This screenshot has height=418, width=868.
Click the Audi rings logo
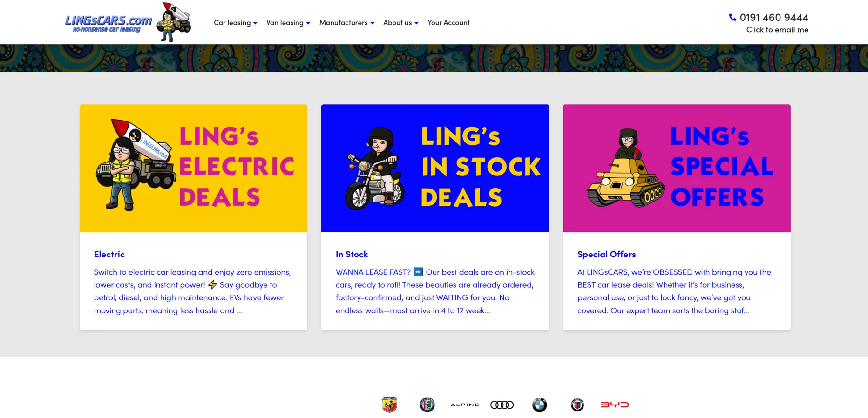(x=502, y=405)
